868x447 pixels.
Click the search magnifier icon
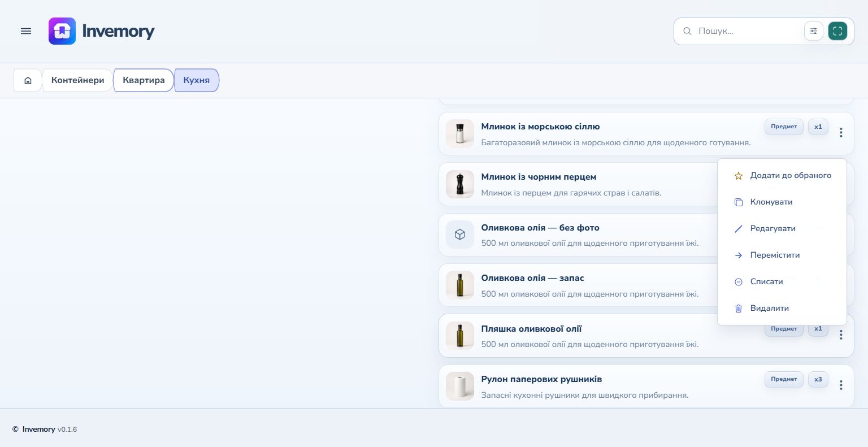687,31
